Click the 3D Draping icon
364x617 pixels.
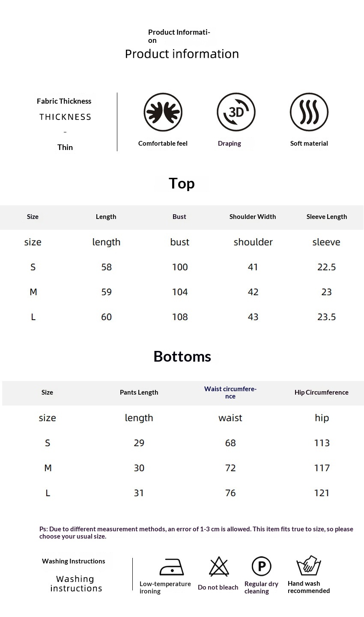[x=236, y=112]
